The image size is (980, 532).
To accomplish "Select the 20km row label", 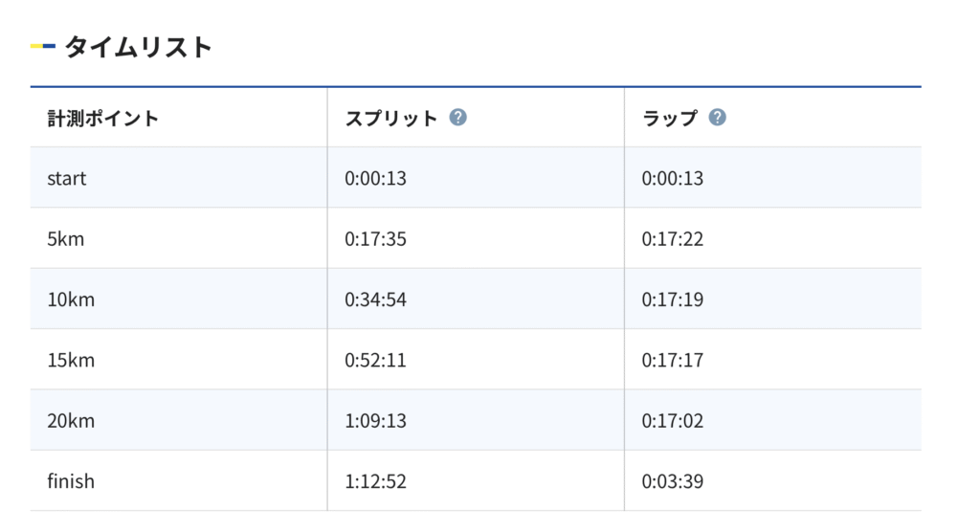I will (71, 421).
